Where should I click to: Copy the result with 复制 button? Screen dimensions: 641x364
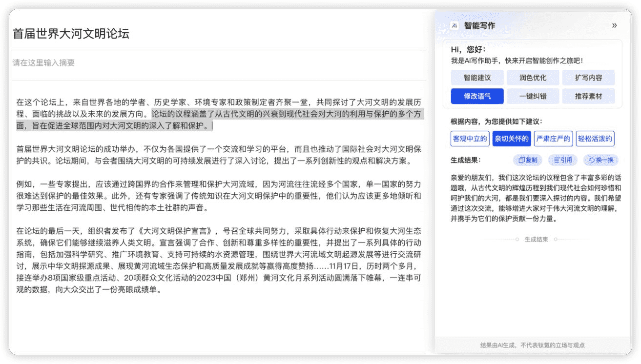coord(528,160)
